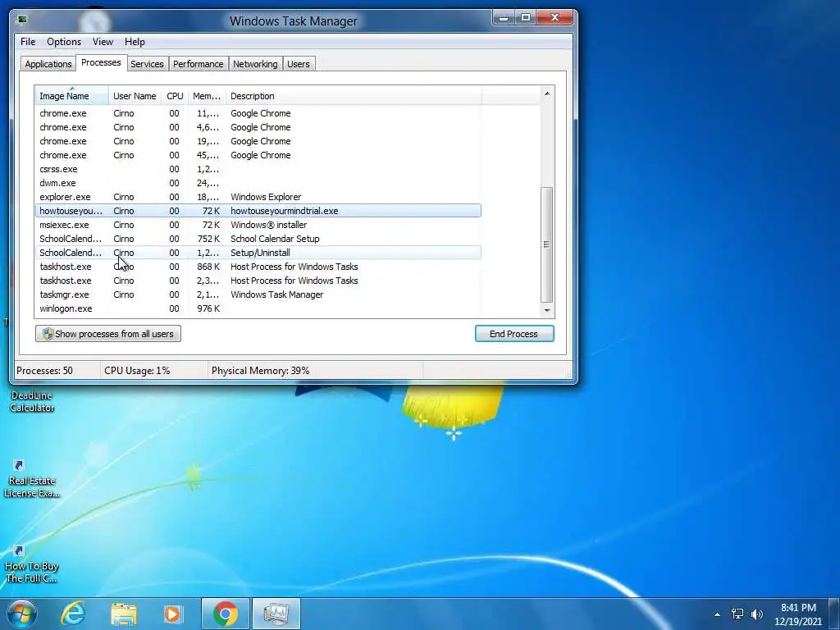Click the End Process button

tap(514, 334)
